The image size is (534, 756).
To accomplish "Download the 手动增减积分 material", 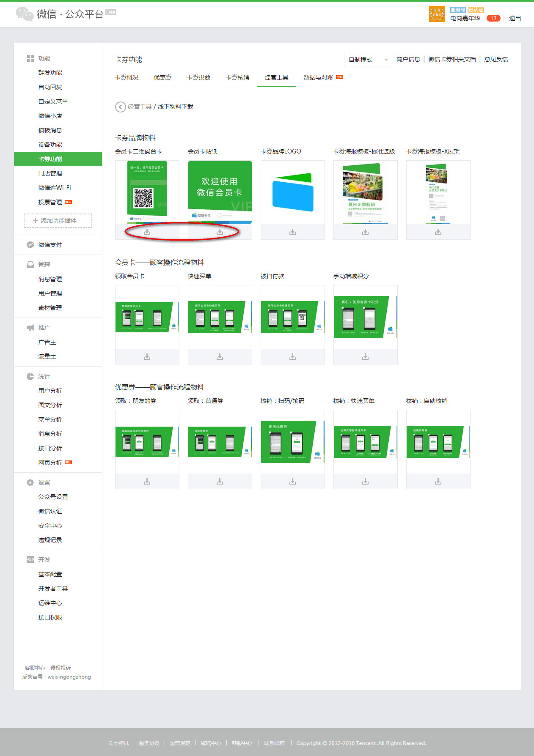I will click(x=365, y=357).
